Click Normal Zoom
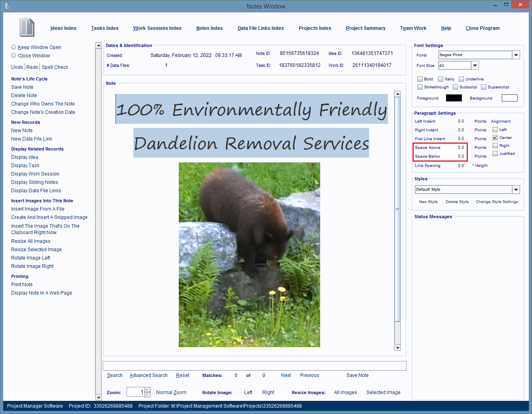 tap(171, 393)
